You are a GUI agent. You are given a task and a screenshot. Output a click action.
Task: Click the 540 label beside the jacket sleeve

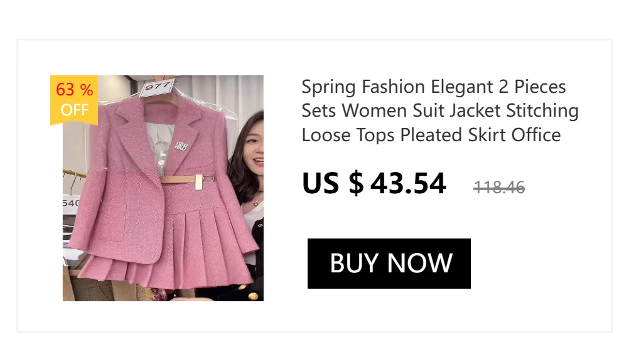[70, 203]
